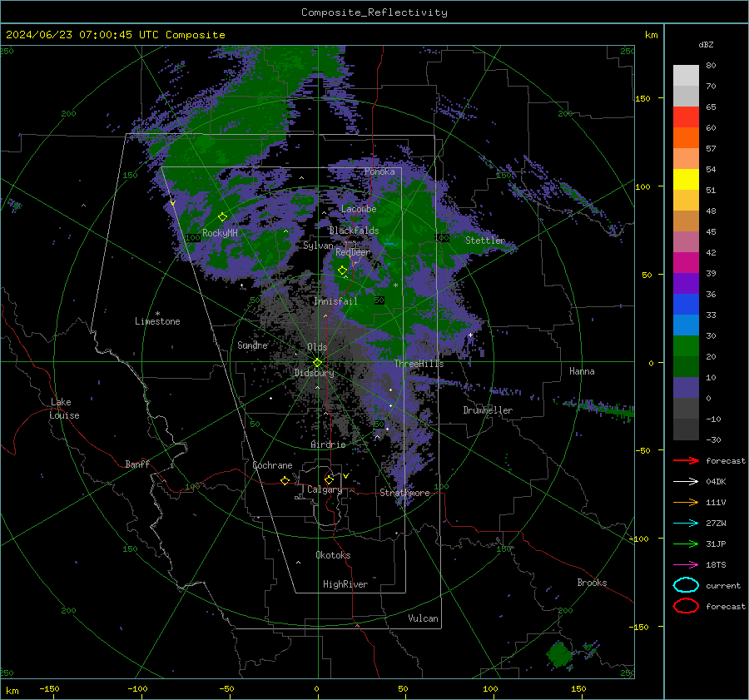Click the Limestone label
749x700 pixels.
point(157,321)
